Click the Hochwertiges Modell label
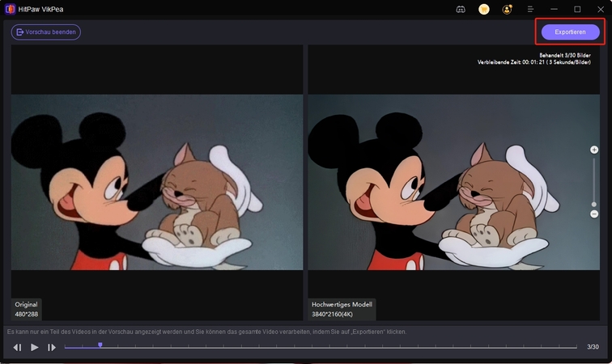 (341, 304)
